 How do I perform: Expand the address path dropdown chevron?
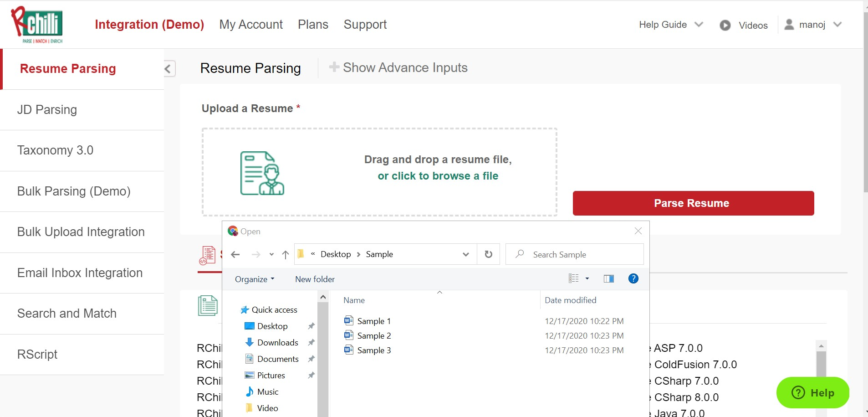tap(465, 254)
